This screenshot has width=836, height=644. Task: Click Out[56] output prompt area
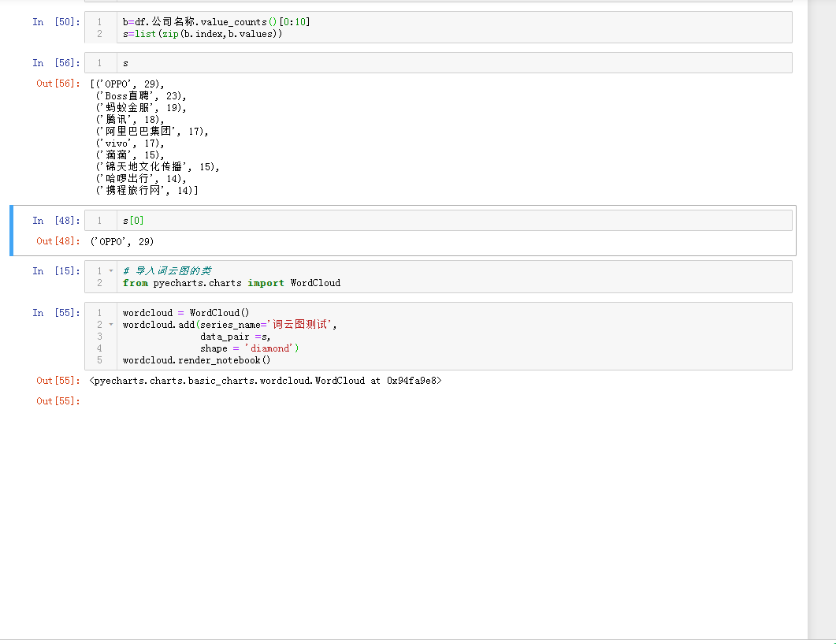tap(58, 84)
